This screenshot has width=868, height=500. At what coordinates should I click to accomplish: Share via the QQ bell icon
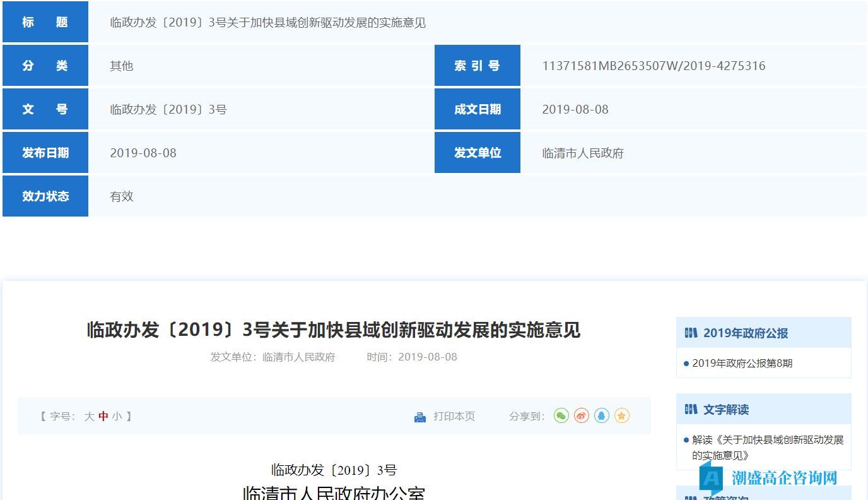point(602,415)
